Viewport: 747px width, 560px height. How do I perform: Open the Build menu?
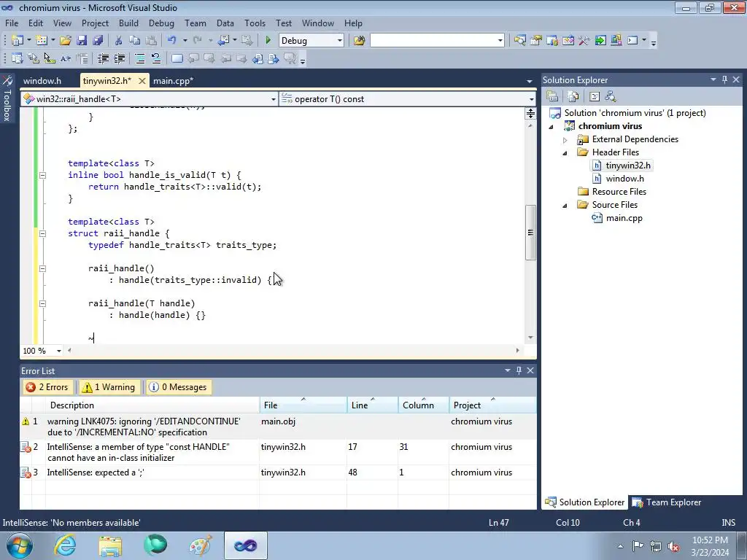(128, 23)
